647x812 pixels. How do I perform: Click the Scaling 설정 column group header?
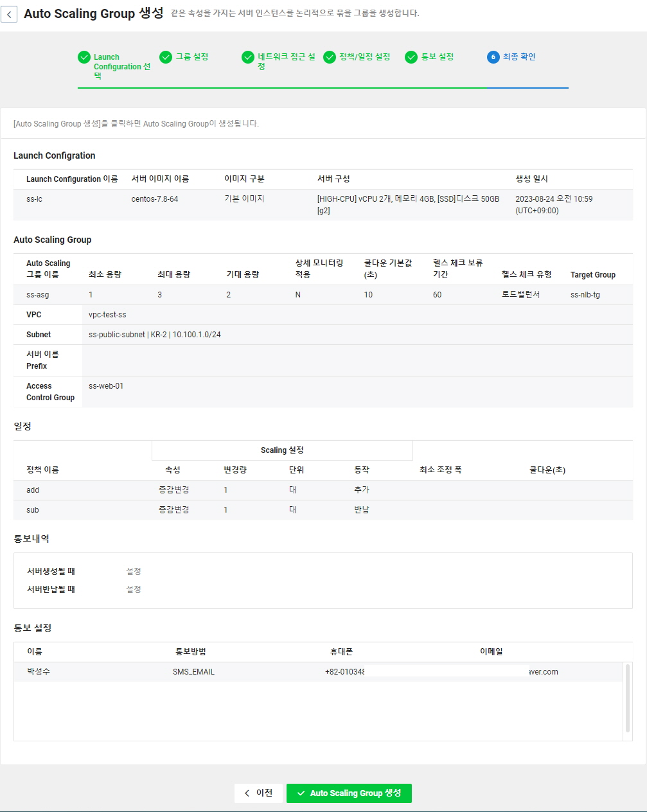[x=282, y=450]
